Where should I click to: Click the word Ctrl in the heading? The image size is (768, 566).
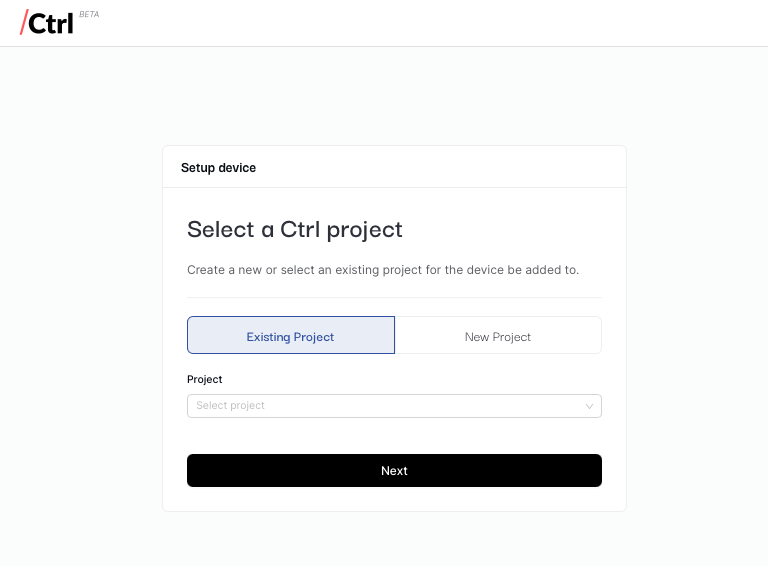coord(299,230)
